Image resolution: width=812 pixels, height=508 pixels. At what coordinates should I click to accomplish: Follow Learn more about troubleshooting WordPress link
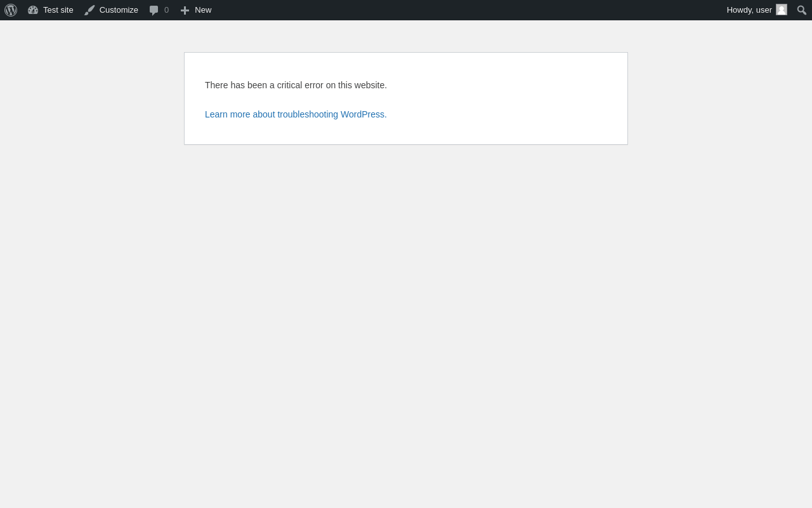(296, 114)
